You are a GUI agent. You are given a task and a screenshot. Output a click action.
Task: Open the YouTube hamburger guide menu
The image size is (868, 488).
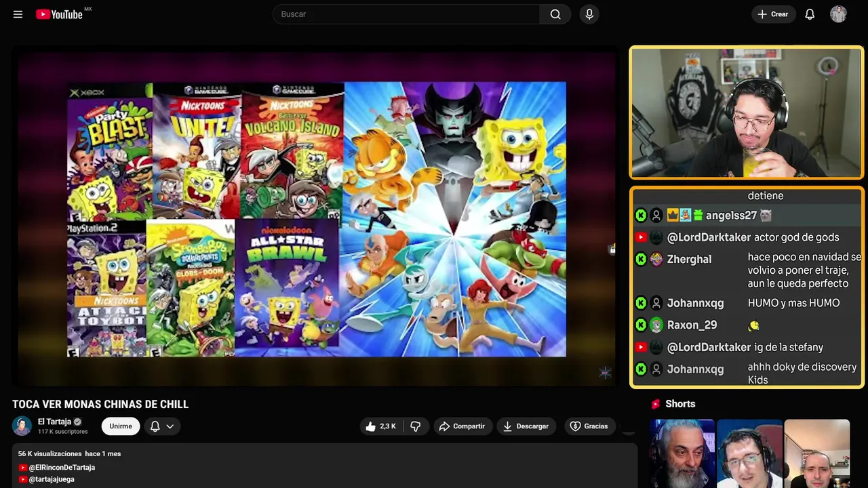(x=18, y=14)
